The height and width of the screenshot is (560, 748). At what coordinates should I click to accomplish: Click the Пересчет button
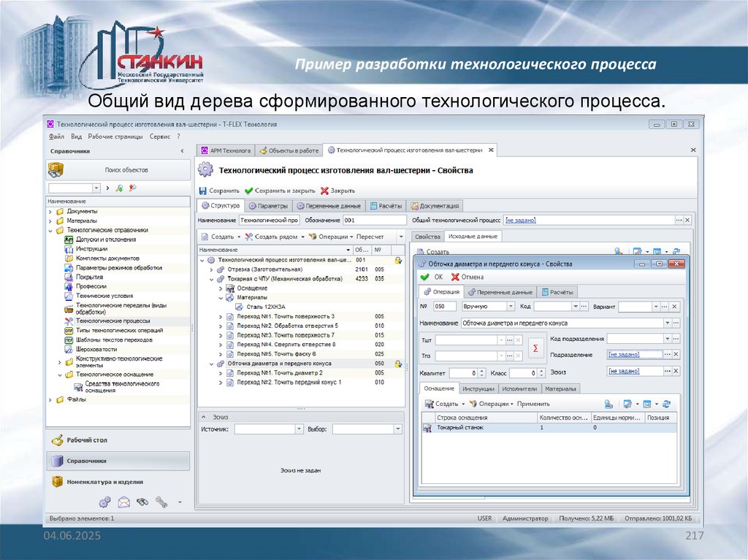[x=370, y=237]
